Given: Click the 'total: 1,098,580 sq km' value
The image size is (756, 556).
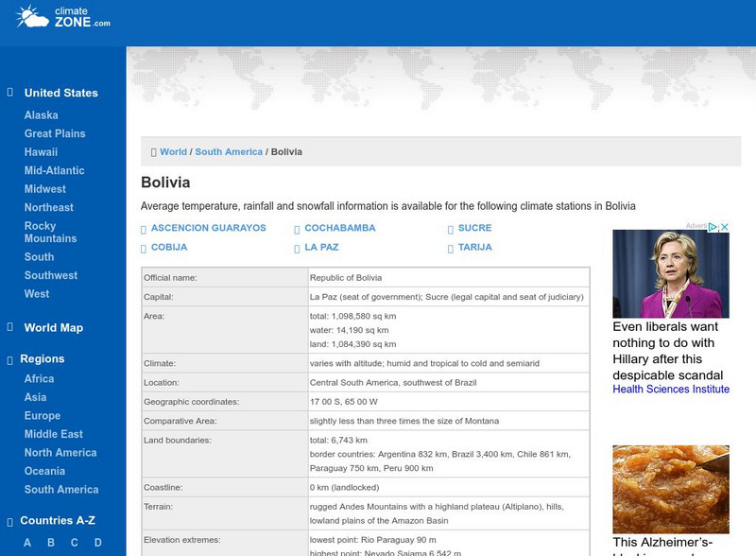Looking at the screenshot, I should tap(352, 316).
